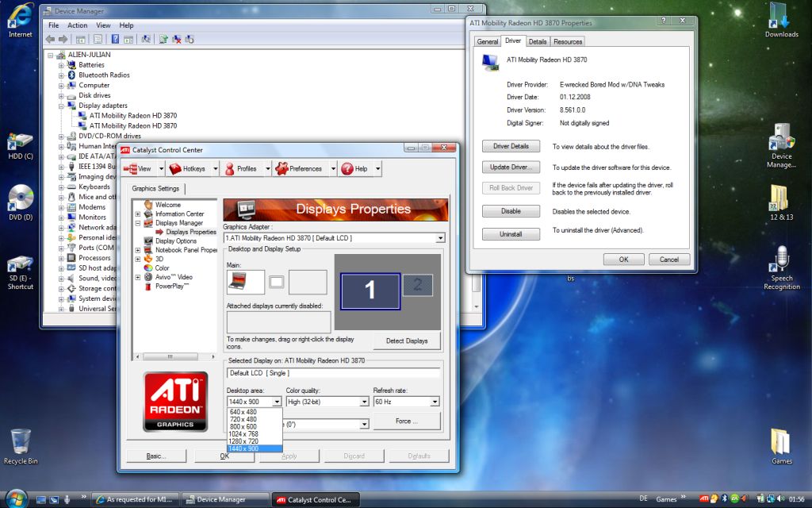
Task: Open the Internet Explorer desktop icon
Action: point(20,21)
